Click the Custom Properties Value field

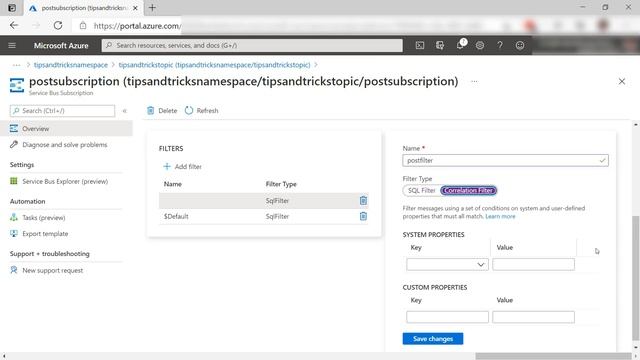tap(533, 317)
